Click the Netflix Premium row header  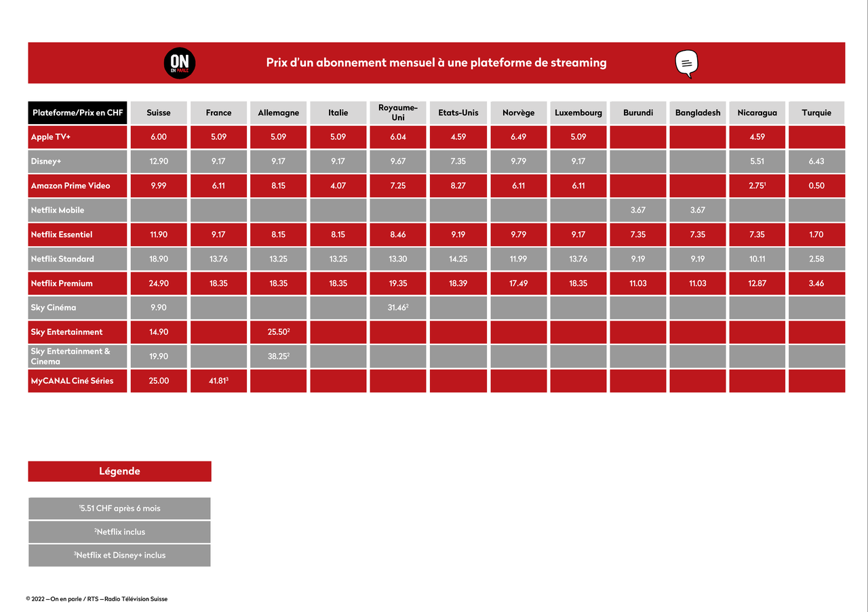(77, 283)
